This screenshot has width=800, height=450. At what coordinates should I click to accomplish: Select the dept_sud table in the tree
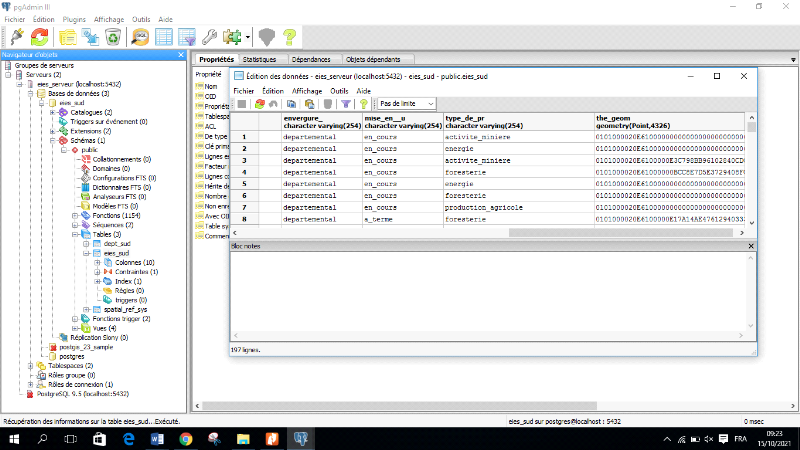click(x=116, y=244)
